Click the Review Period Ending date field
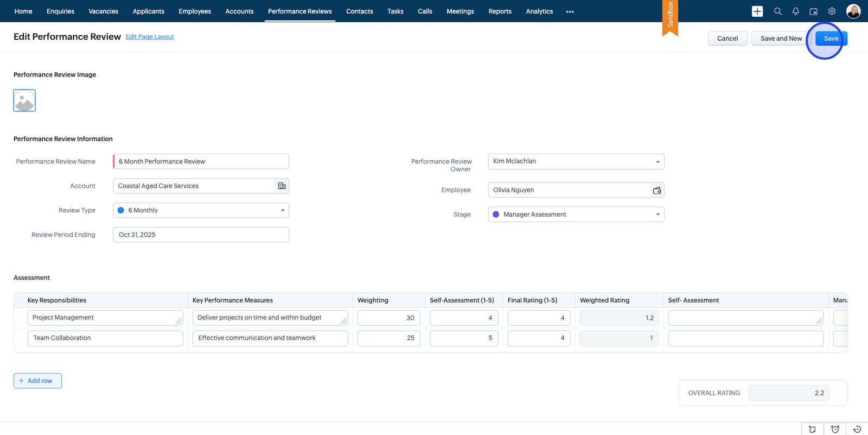Image resolution: width=868 pixels, height=435 pixels. [201, 235]
